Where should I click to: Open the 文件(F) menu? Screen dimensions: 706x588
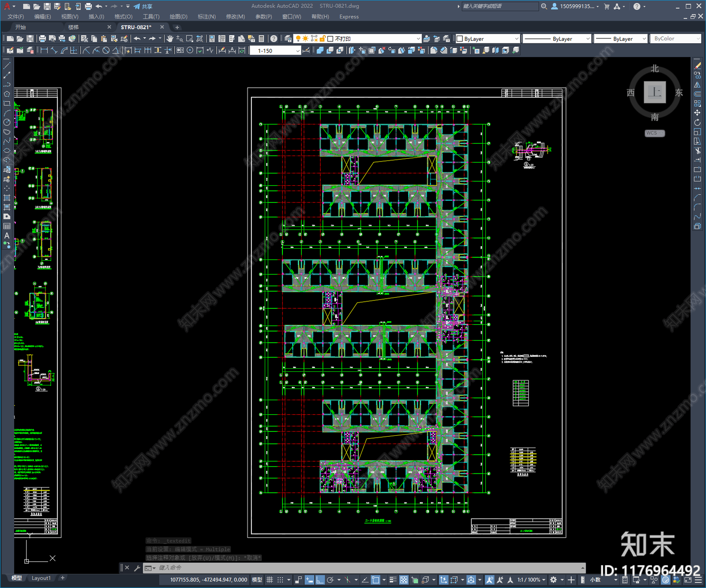pos(16,17)
